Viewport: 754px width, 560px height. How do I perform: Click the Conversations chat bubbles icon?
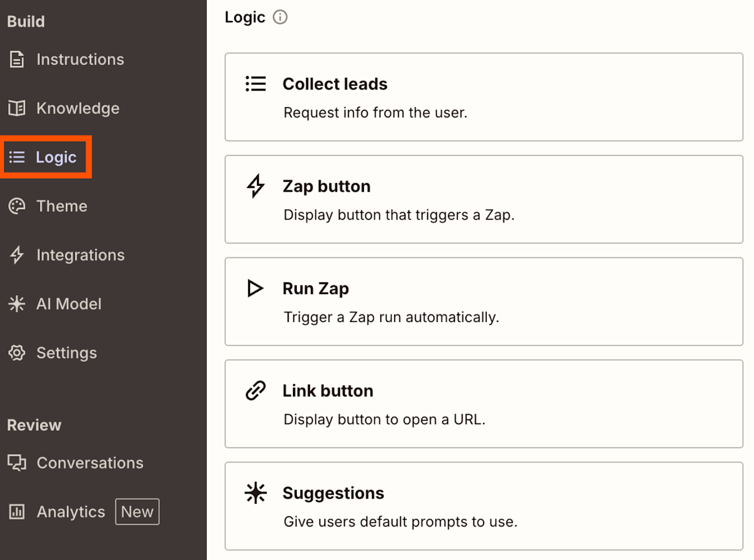pyautogui.click(x=17, y=463)
